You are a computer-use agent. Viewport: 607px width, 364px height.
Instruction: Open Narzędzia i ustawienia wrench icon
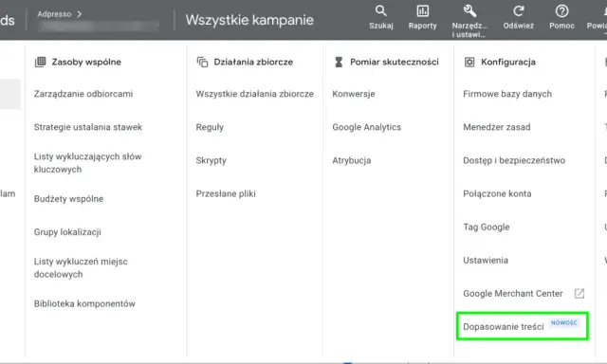469,10
